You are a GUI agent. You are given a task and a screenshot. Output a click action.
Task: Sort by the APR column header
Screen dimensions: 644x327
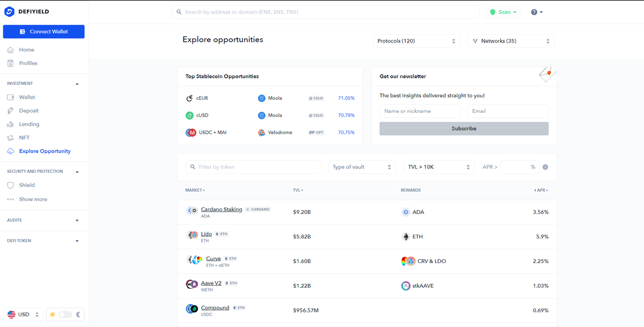pos(541,190)
